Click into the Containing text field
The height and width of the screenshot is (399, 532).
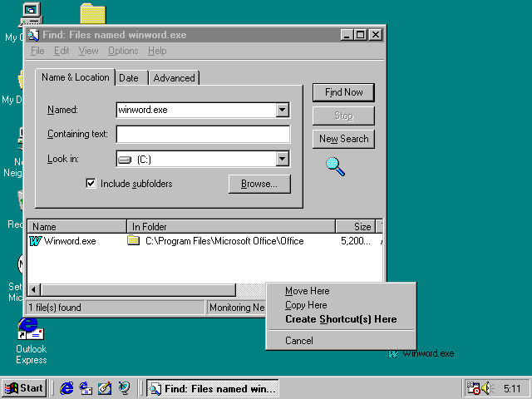[x=203, y=135]
